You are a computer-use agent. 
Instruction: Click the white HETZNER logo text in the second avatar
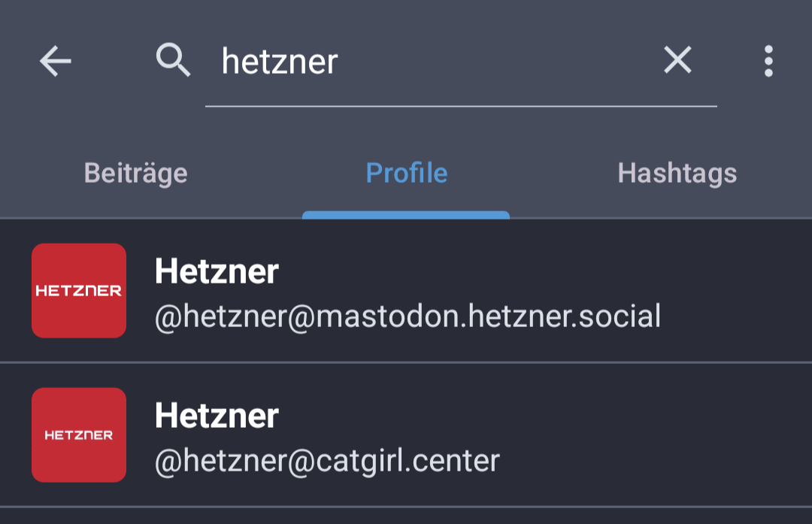click(x=79, y=435)
